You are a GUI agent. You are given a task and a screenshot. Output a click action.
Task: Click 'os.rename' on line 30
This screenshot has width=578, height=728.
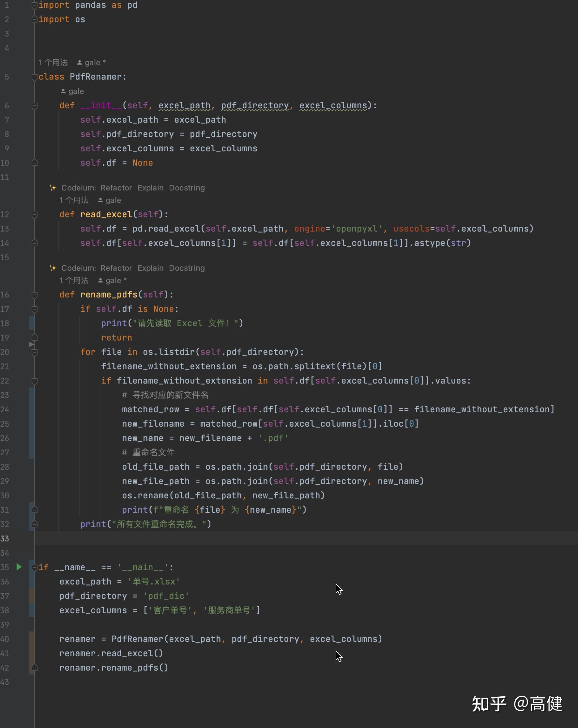[145, 496]
